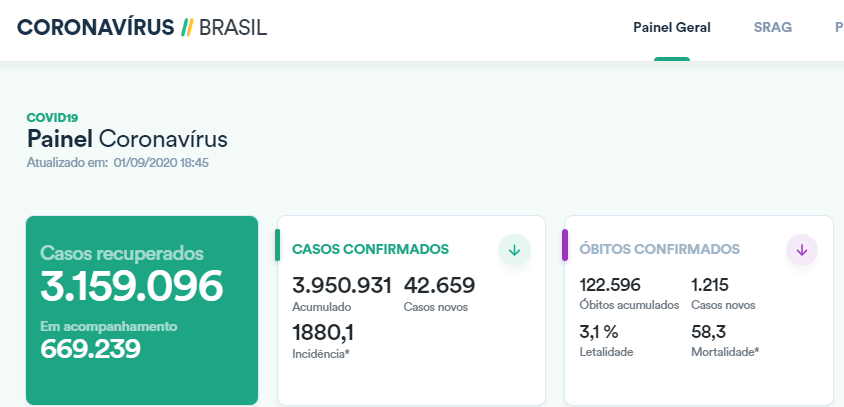Click the accumulated deaths figure 122.596

[610, 285]
